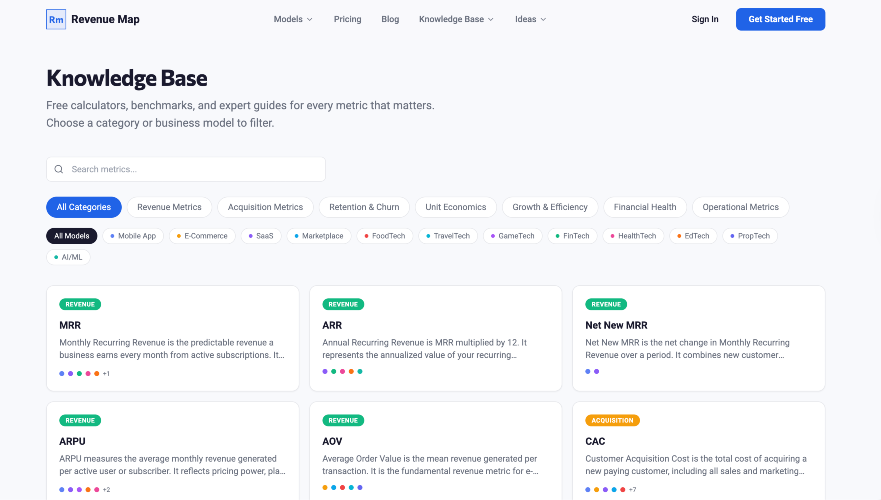Image resolution: width=881 pixels, height=500 pixels.
Task: Select the AI/ML model chip
Action: tap(69, 257)
